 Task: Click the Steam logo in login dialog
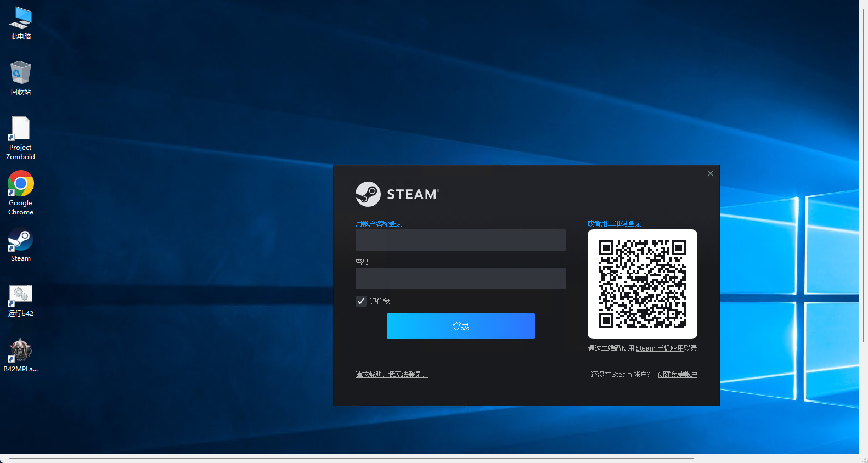pyautogui.click(x=397, y=194)
